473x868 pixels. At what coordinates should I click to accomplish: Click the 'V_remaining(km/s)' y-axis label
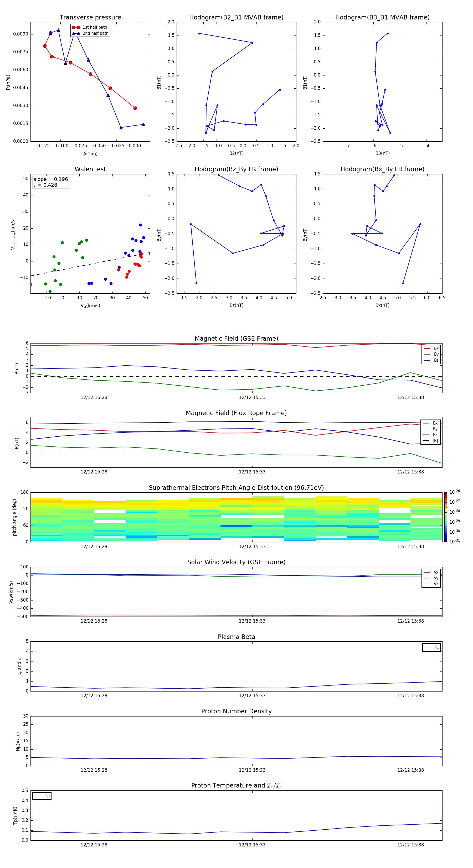point(13,234)
